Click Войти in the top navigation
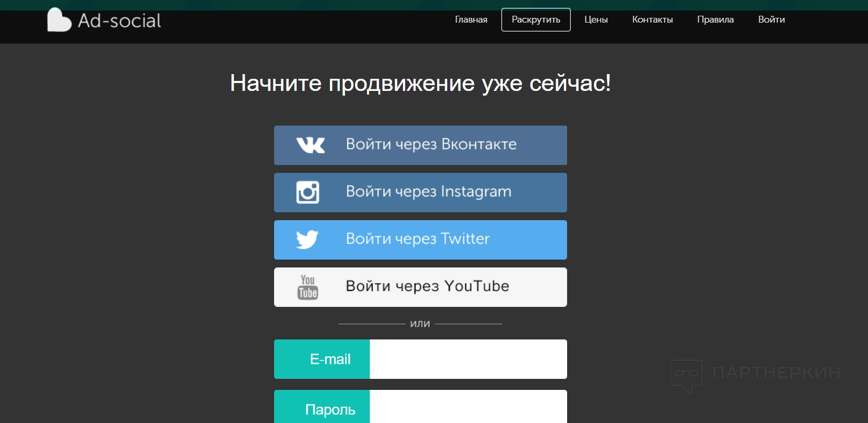 coord(772,19)
